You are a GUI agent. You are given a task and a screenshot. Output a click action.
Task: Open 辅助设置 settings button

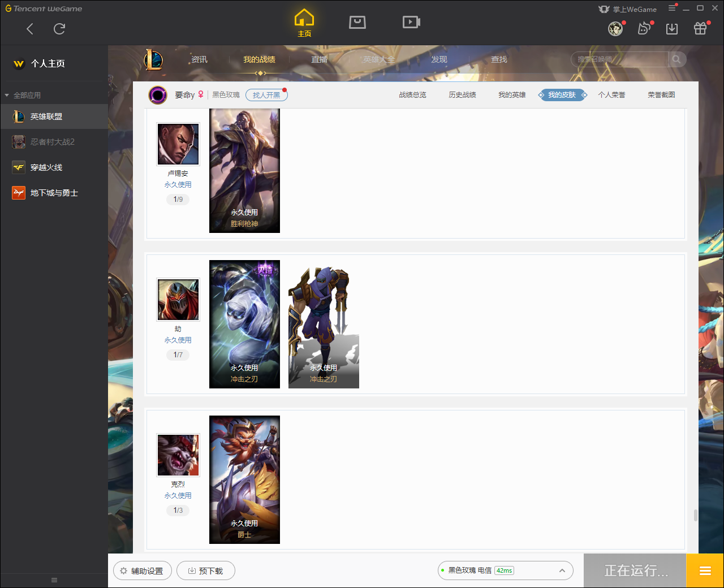(143, 571)
